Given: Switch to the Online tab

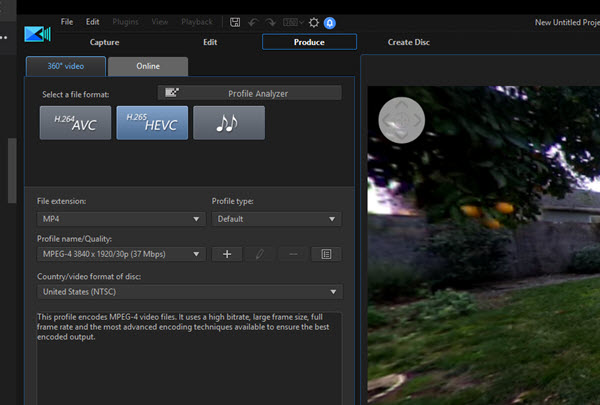Looking at the screenshot, I should pyautogui.click(x=148, y=66).
